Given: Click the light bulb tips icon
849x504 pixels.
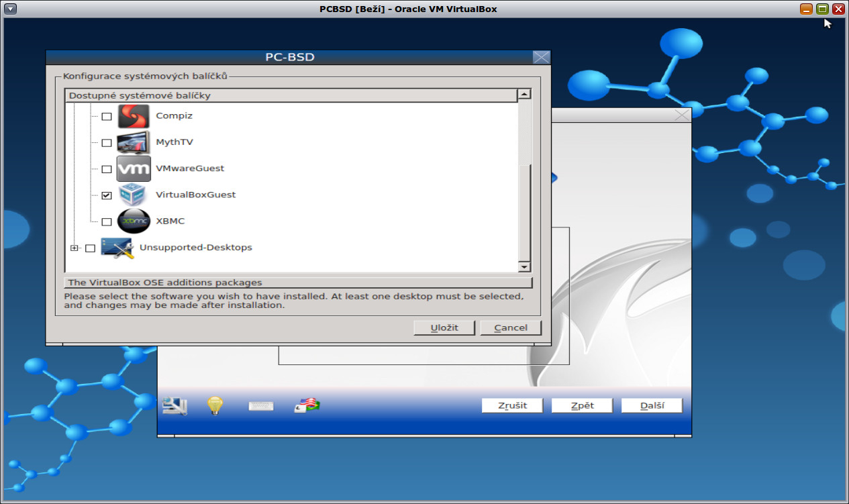Looking at the screenshot, I should point(214,405).
